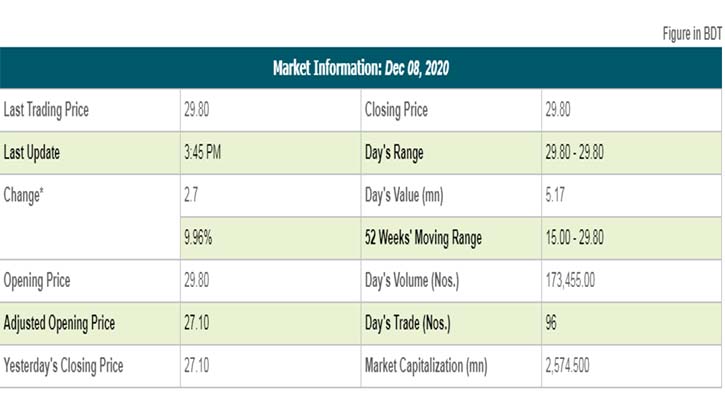This screenshot has height=400, width=725.
Task: Select the 9.96% change value
Action: [x=199, y=238]
